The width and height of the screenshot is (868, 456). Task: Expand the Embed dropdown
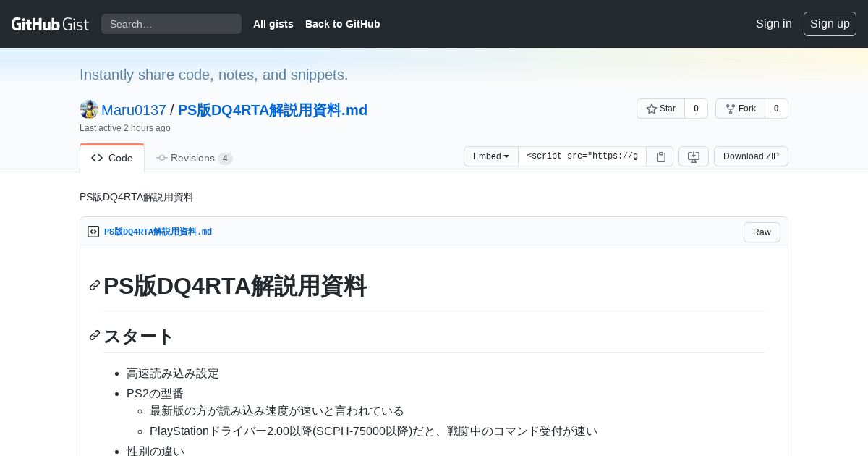click(x=491, y=156)
